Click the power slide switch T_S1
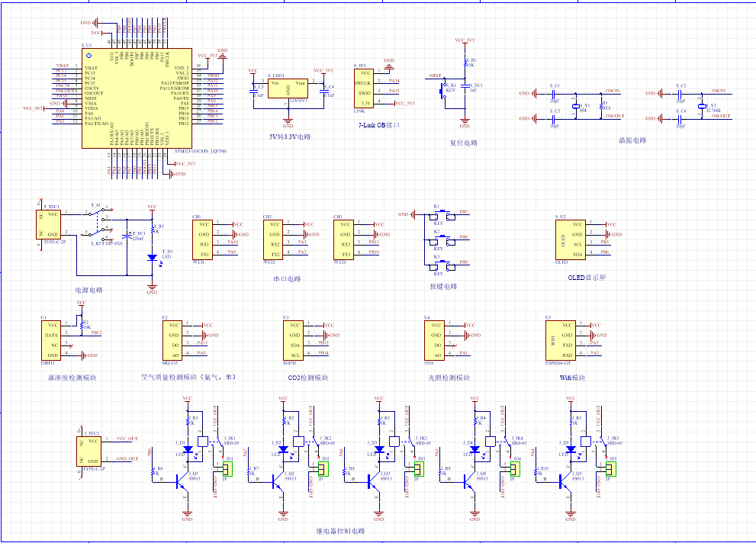The width and height of the screenshot is (756, 543). (98, 223)
